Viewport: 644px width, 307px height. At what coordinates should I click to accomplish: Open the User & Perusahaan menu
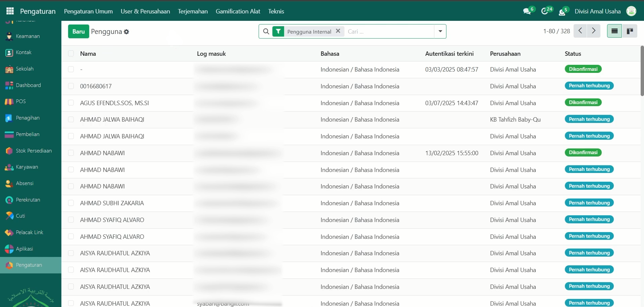(x=145, y=11)
